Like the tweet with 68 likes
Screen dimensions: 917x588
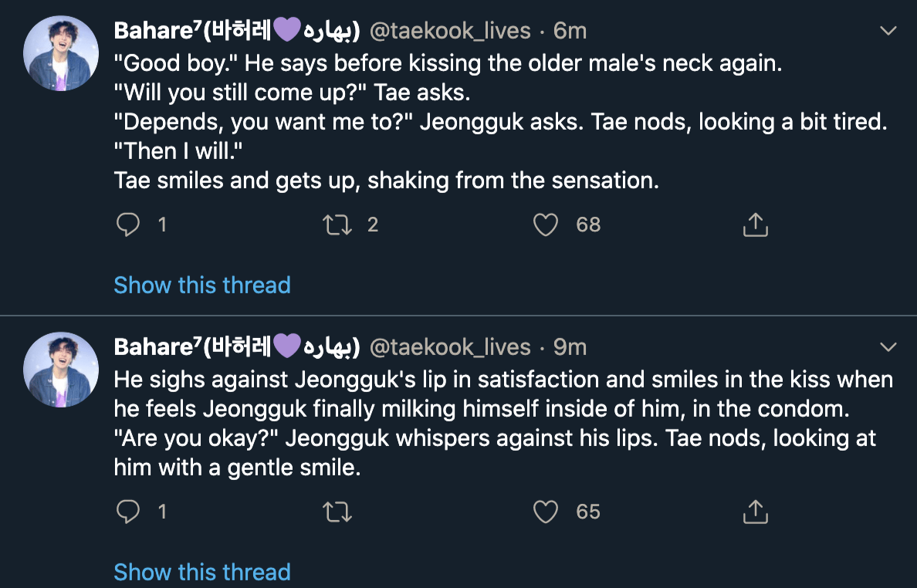tap(546, 225)
